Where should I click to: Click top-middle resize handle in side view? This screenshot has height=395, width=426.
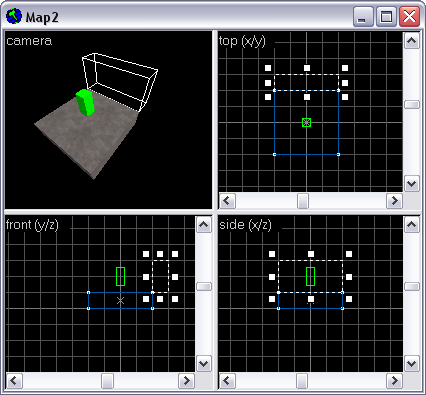point(311,254)
